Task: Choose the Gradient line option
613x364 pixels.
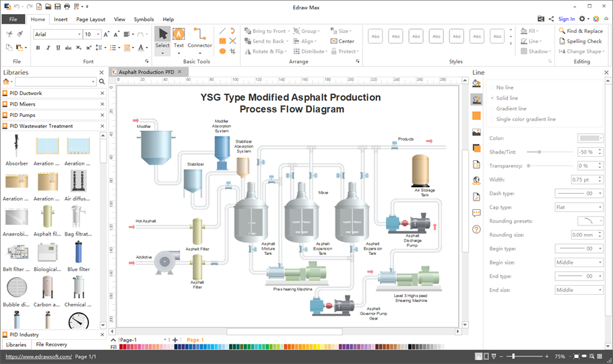Action: click(511, 108)
